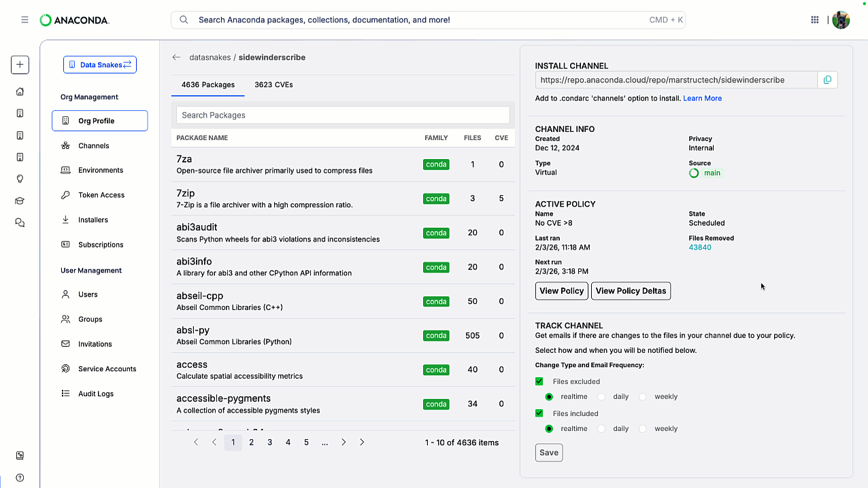The height and width of the screenshot is (488, 868).
Task: Go back with the arrow next to datasnakes
Action: pos(176,58)
